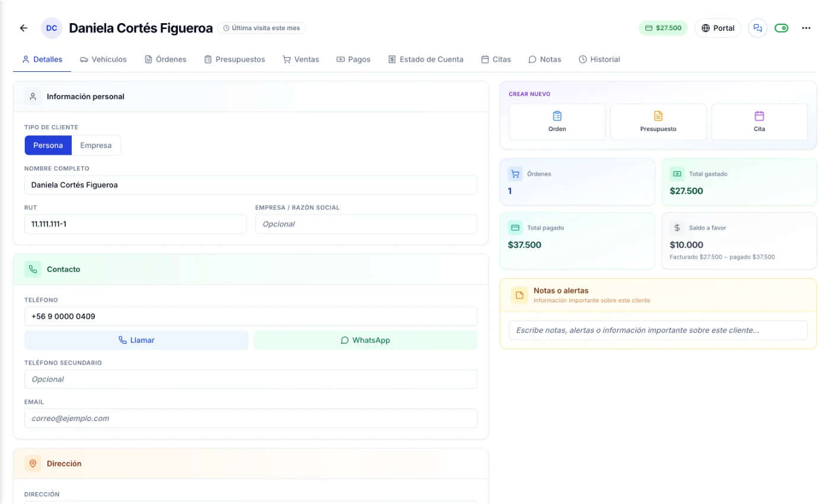Click the location pin icon in Dirección

pyautogui.click(x=33, y=464)
